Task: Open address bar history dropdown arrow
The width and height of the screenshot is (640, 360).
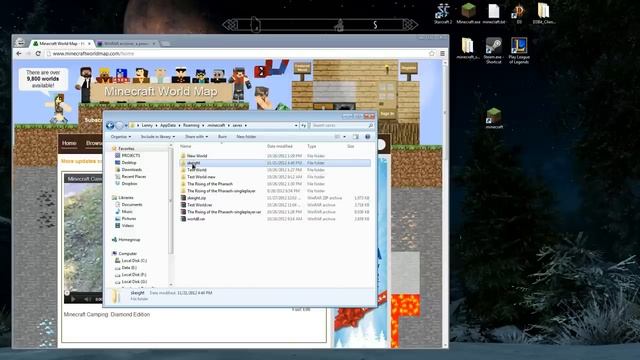Action: 296,126
